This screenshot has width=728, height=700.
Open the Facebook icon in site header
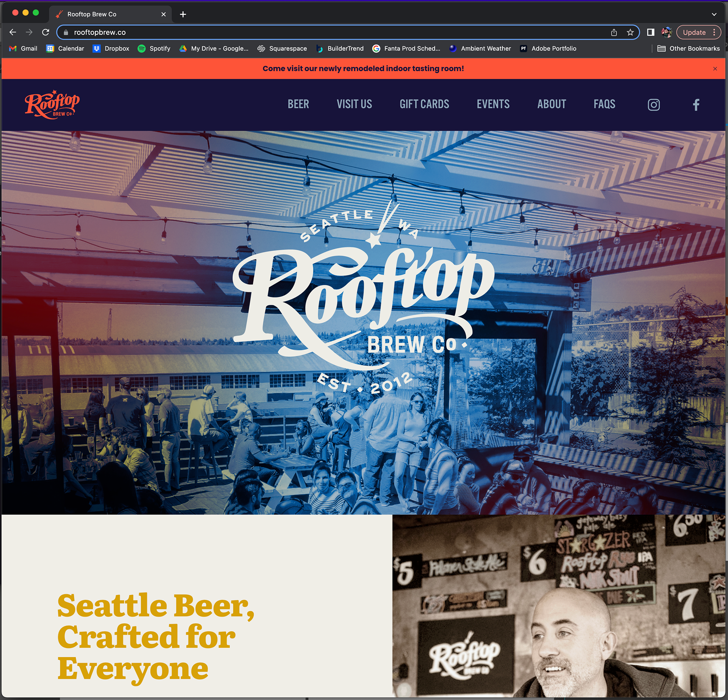(x=696, y=105)
